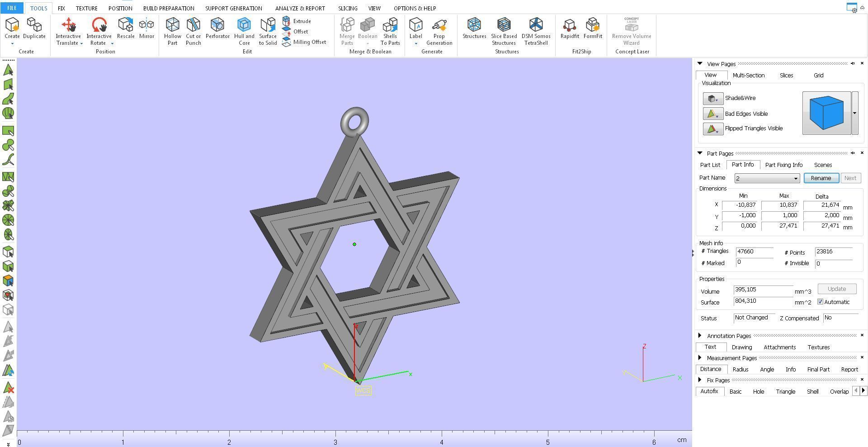Launch the FormFit tool
The image size is (868, 447).
[593, 28]
